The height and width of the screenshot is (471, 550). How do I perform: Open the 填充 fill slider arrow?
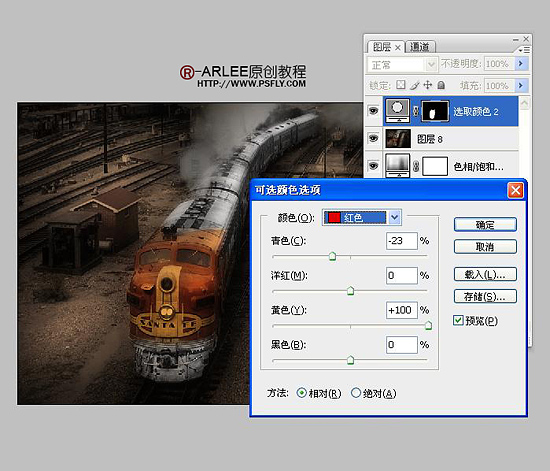pos(521,86)
